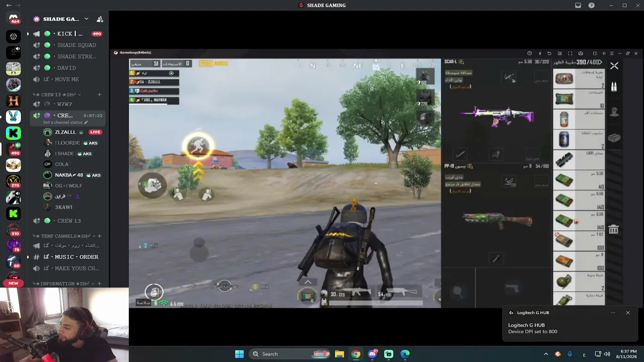Switch to the crate box inventory tab
The width and height of the screenshot is (644, 362).
tap(614, 137)
